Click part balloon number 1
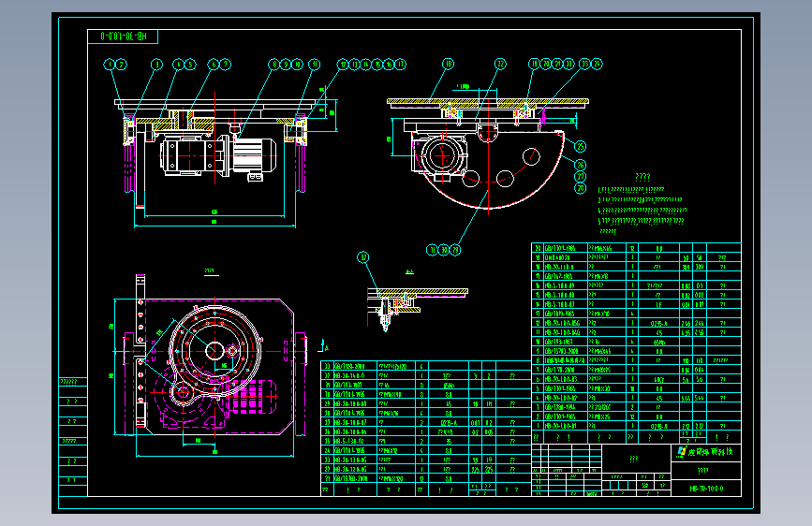This screenshot has width=812, height=526. point(109,65)
